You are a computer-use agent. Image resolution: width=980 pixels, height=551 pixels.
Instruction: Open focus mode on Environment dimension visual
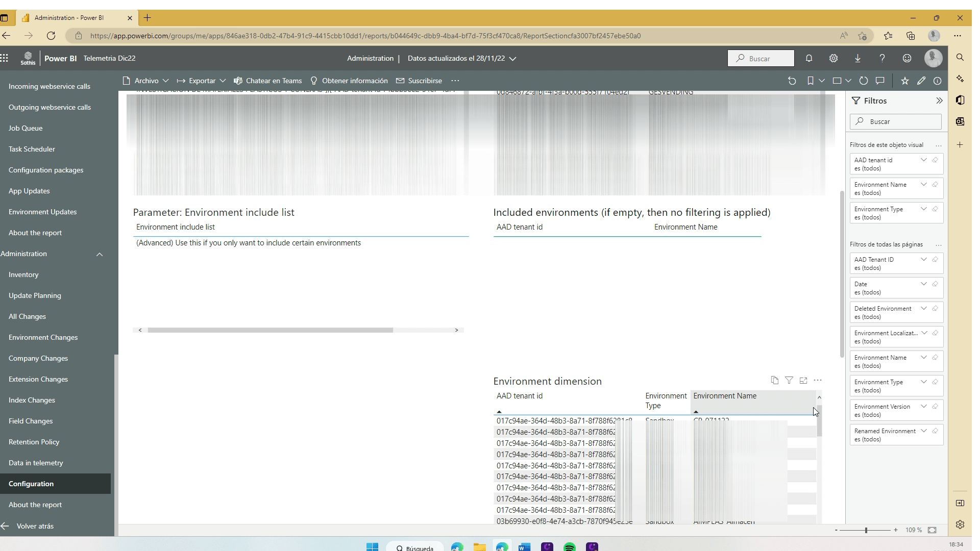(803, 380)
